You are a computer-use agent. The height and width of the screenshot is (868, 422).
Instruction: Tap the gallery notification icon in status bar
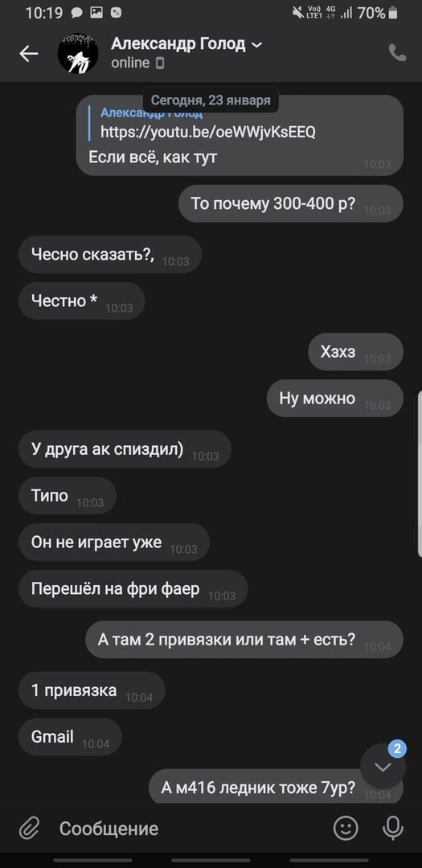[96, 13]
